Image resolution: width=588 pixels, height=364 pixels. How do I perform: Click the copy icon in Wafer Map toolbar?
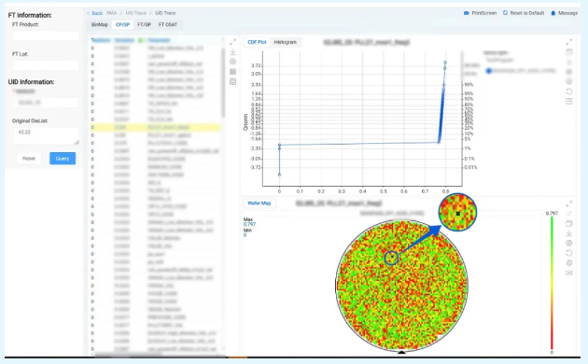click(569, 223)
